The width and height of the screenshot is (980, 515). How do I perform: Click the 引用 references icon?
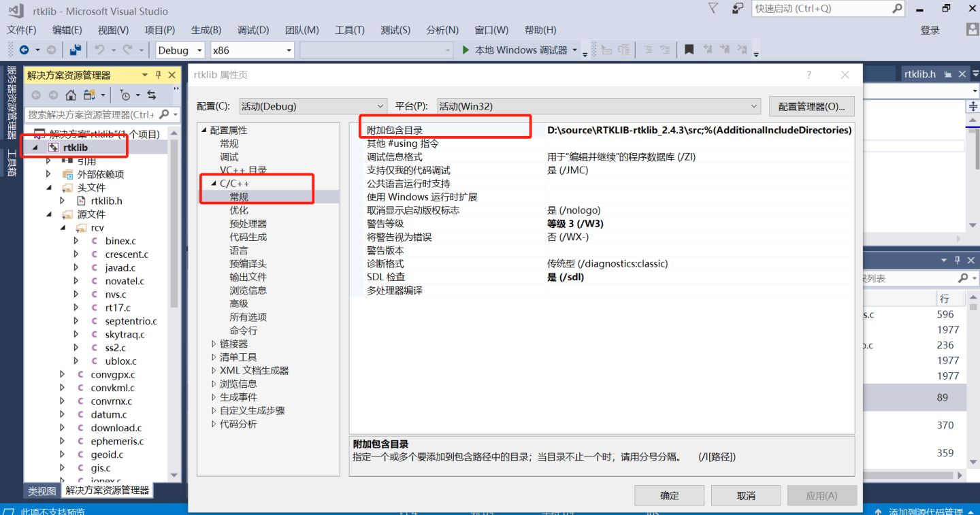click(x=67, y=161)
